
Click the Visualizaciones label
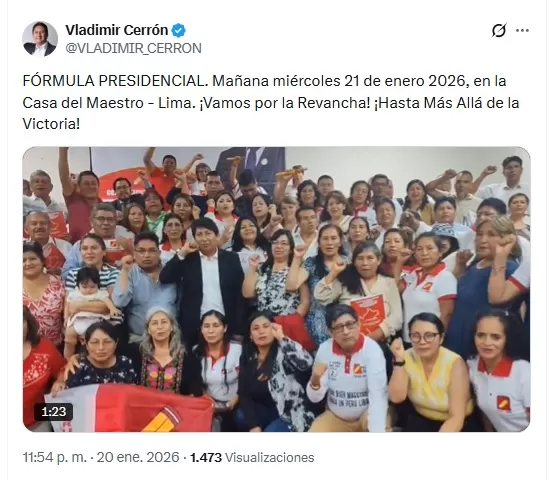click(x=270, y=457)
